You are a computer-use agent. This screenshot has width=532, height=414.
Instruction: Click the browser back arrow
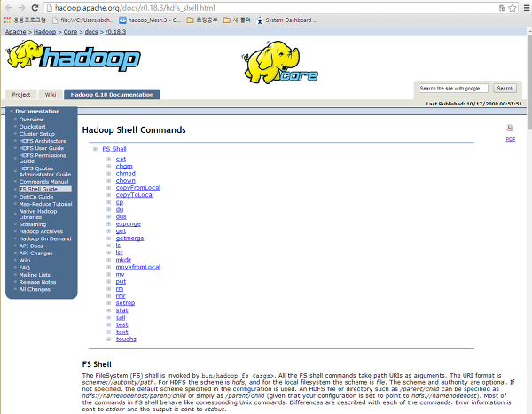9,7
